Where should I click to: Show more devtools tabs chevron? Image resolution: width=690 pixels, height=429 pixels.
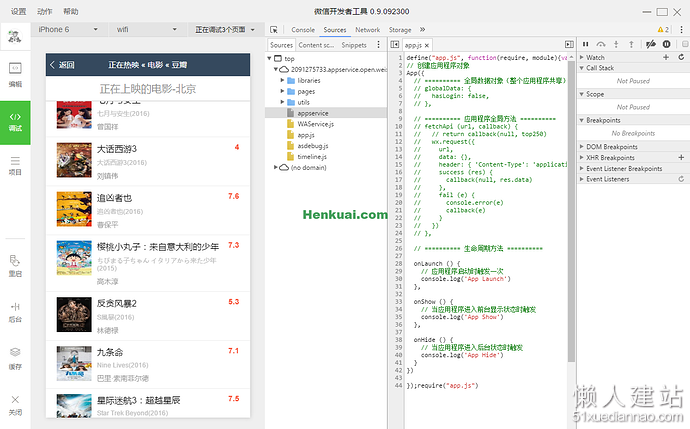(x=422, y=29)
